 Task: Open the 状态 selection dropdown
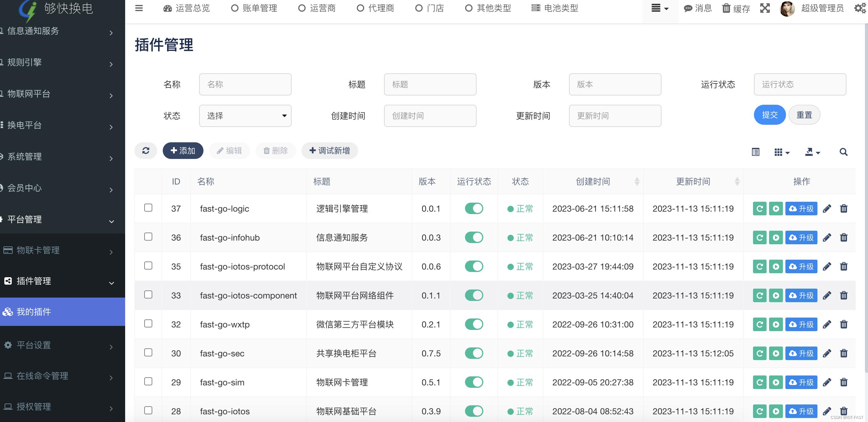pyautogui.click(x=245, y=116)
